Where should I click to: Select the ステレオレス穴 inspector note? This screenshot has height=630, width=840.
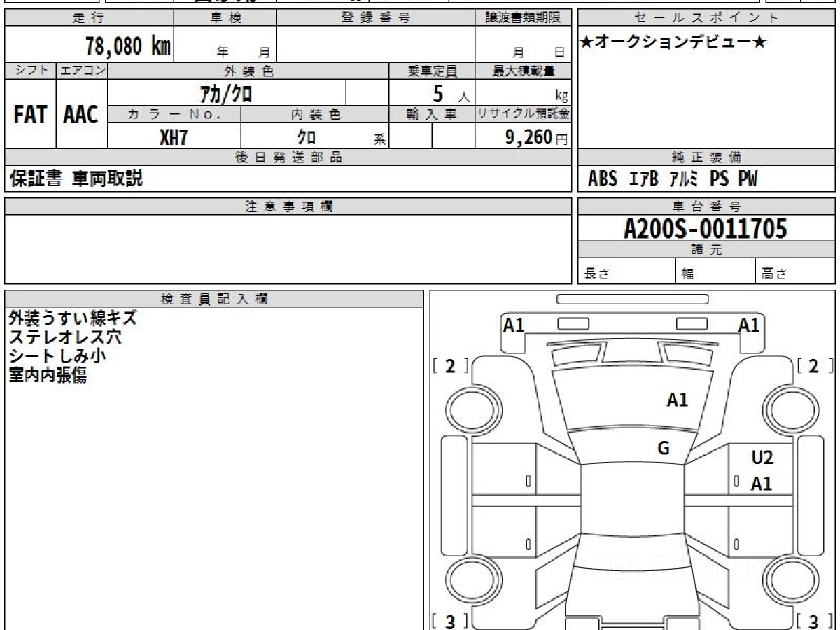(65, 337)
